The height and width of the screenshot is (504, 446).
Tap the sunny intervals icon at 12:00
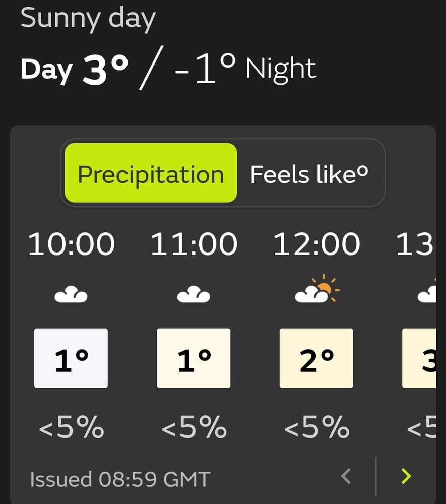click(317, 289)
